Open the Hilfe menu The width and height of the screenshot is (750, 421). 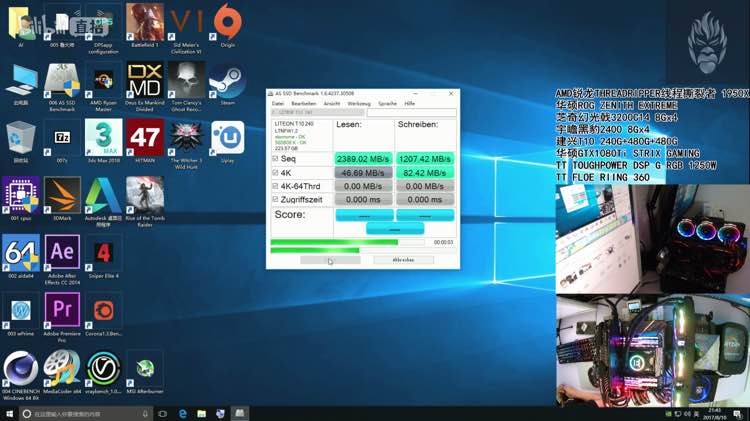[409, 103]
